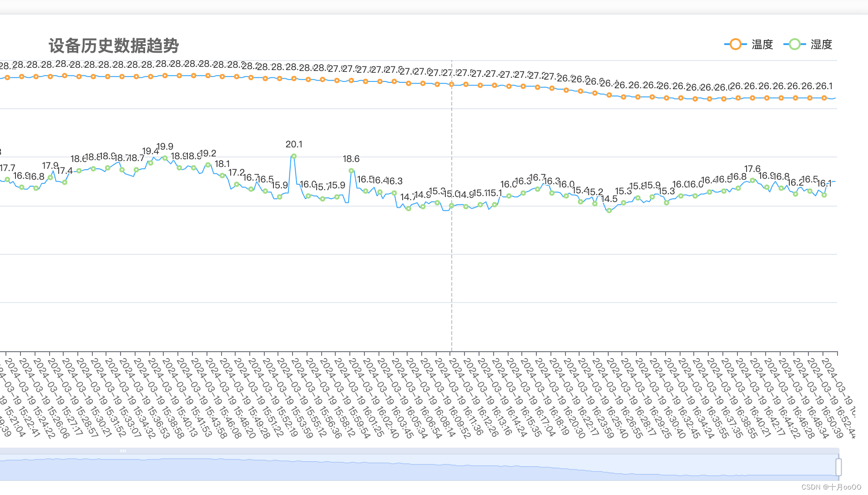Click the orange circle marker beside 温度 legend
868x495 pixels.
point(735,45)
